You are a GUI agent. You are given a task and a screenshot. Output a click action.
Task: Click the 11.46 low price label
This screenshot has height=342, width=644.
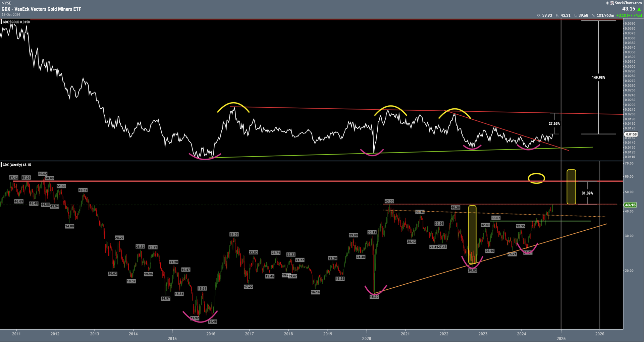[x=212, y=322]
